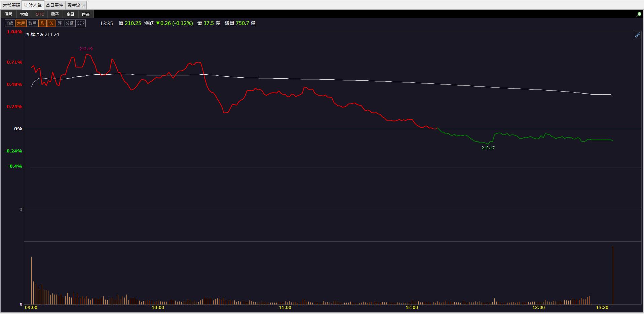This screenshot has height=314, width=644.
Task: Toggle the 均 average line
Action: (x=42, y=23)
